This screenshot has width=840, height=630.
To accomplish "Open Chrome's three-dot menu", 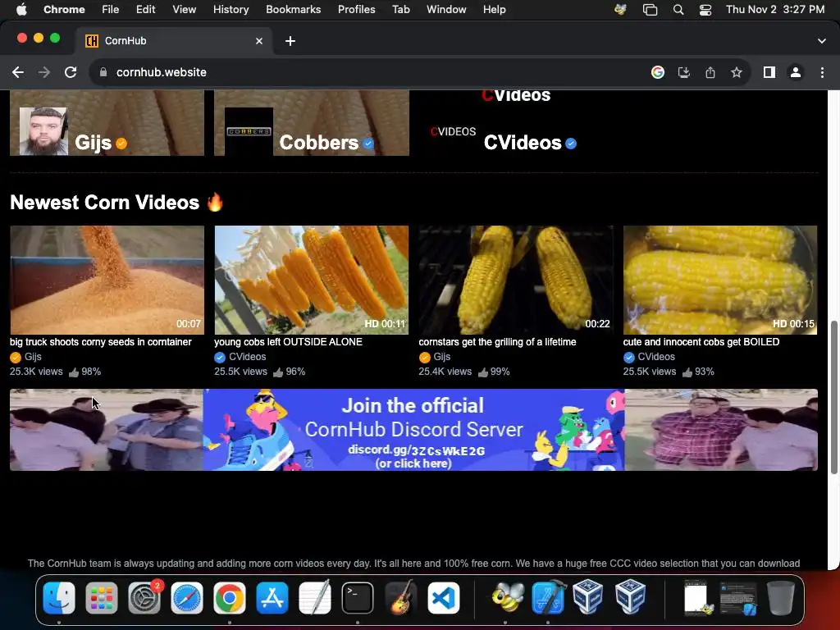I will pyautogui.click(x=822, y=72).
